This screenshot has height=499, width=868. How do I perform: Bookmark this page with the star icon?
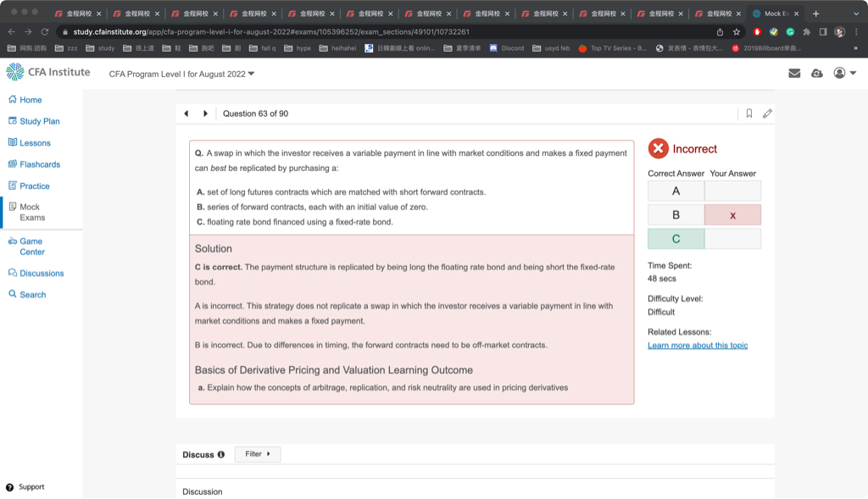point(737,32)
